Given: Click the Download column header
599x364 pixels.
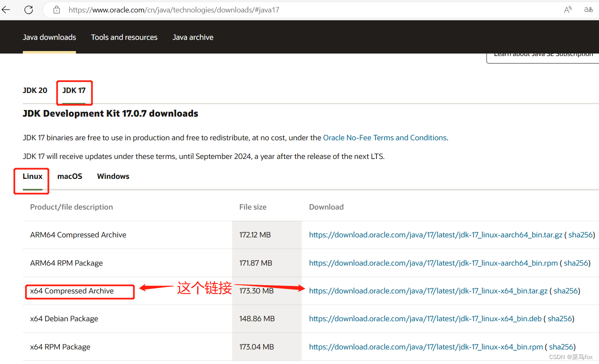Looking at the screenshot, I should coord(326,207).
